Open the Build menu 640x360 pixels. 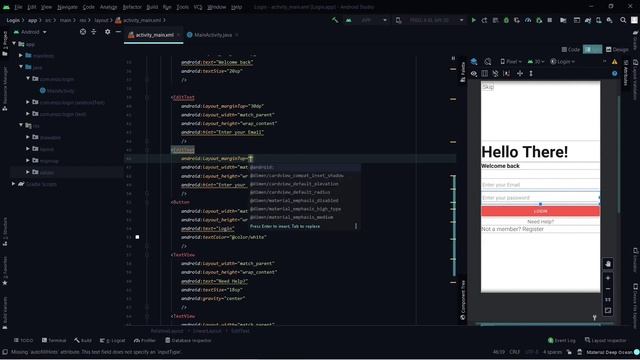click(x=152, y=7)
